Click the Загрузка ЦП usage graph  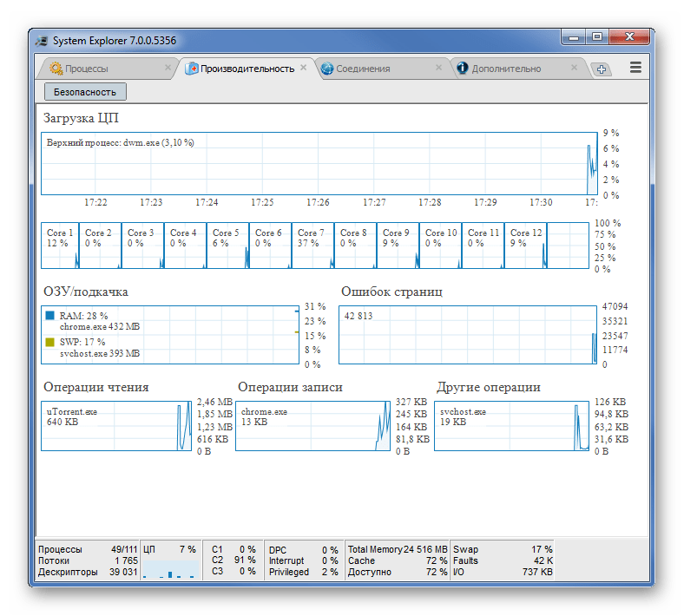(319, 163)
